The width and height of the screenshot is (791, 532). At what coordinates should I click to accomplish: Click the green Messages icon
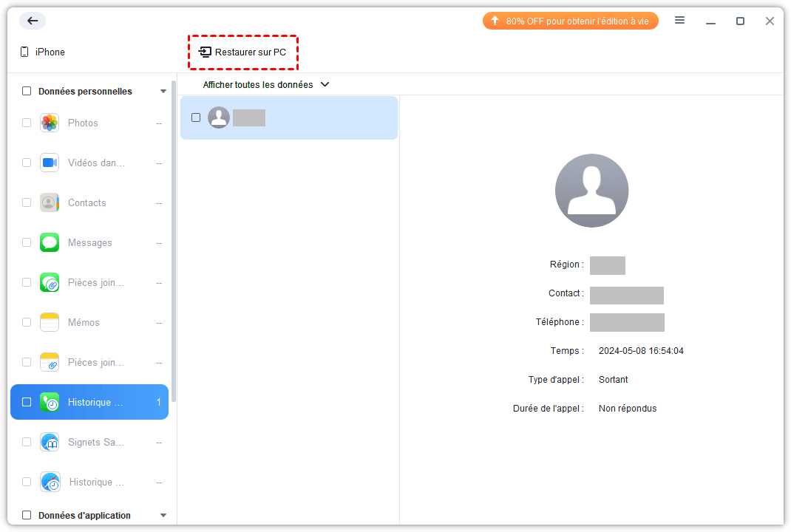(50, 242)
